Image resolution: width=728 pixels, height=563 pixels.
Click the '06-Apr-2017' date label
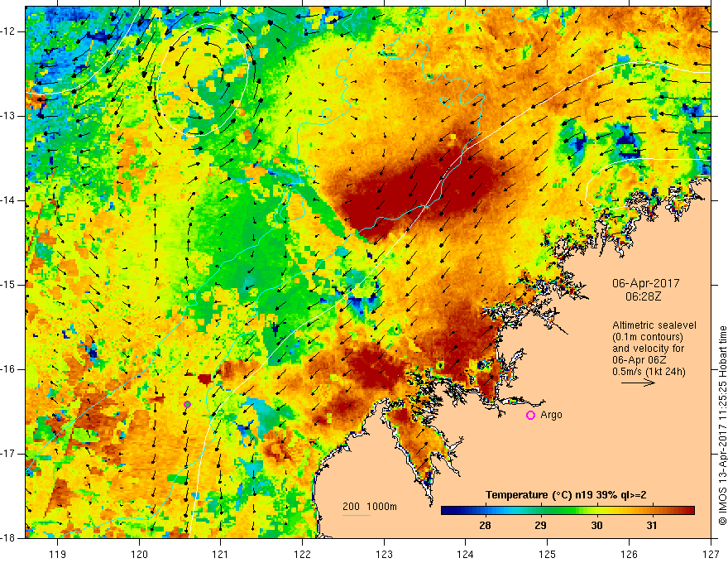pos(646,283)
